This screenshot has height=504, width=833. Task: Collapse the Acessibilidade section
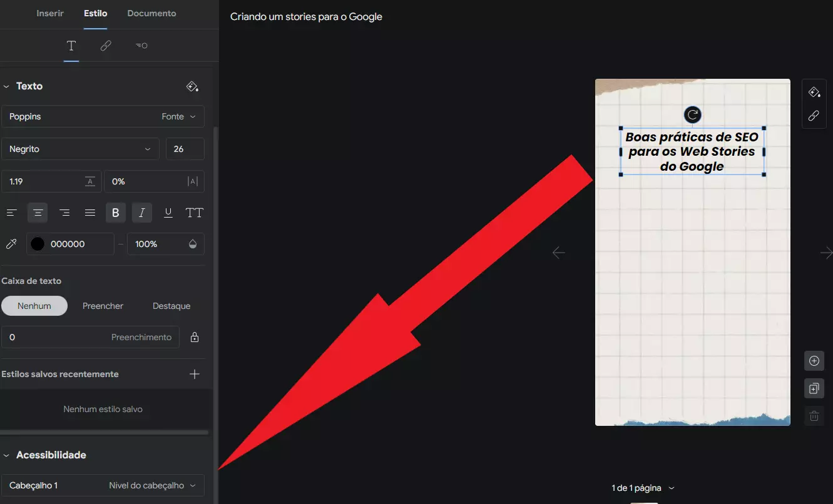[x=6, y=455]
